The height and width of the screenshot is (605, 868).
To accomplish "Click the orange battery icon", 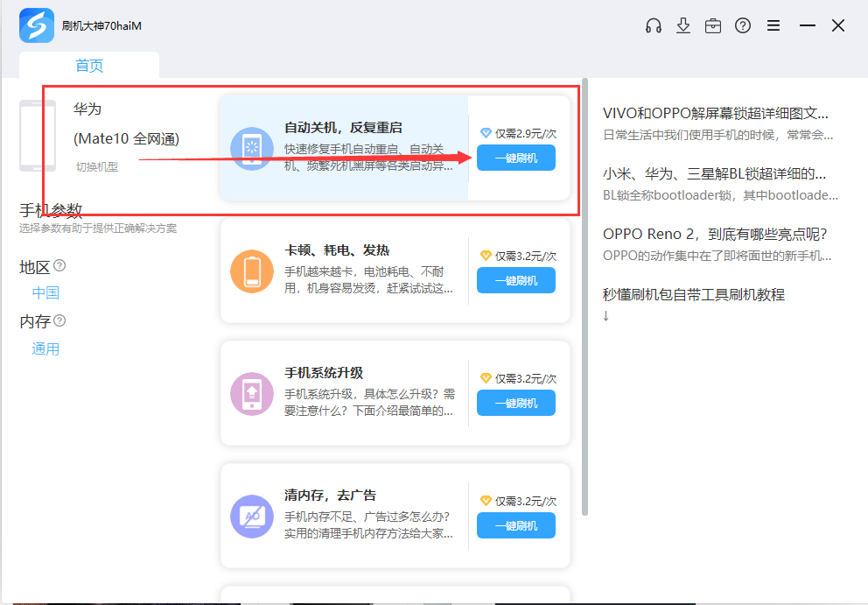I will (x=252, y=271).
